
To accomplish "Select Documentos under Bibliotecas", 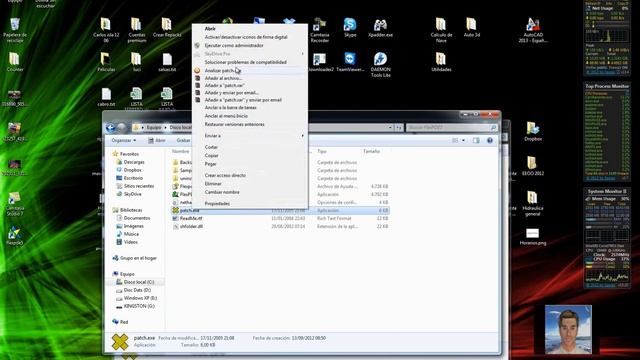I will coord(137,218).
